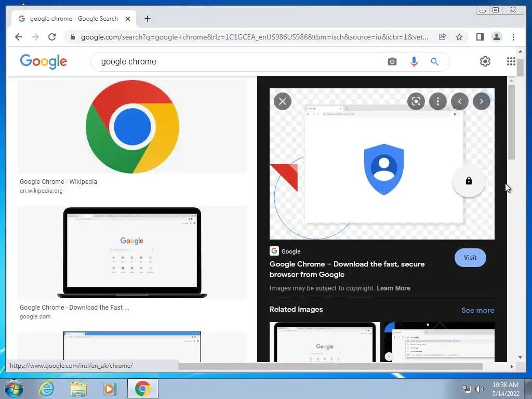
Task: Open the Google apps grid
Action: 511,61
